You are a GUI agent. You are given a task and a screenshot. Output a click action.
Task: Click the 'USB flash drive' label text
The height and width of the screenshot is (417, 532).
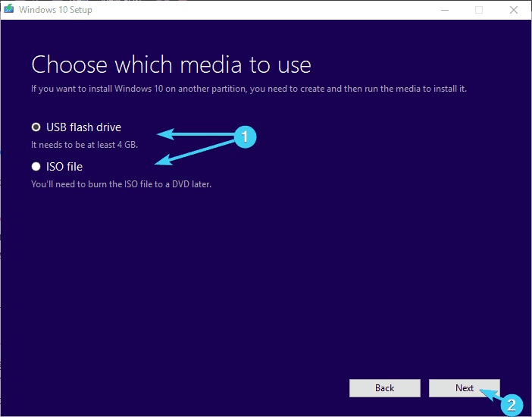coord(84,127)
